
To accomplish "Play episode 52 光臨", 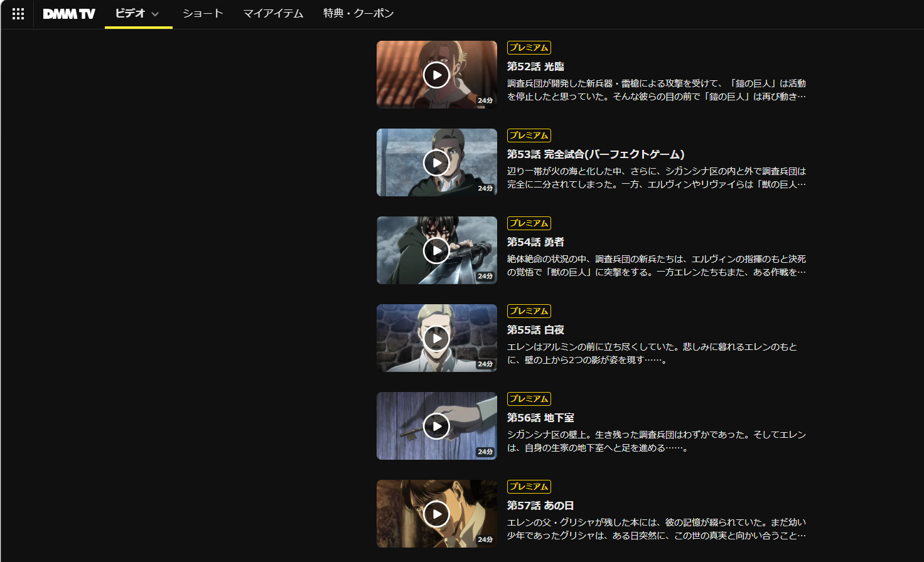I will pos(436,75).
